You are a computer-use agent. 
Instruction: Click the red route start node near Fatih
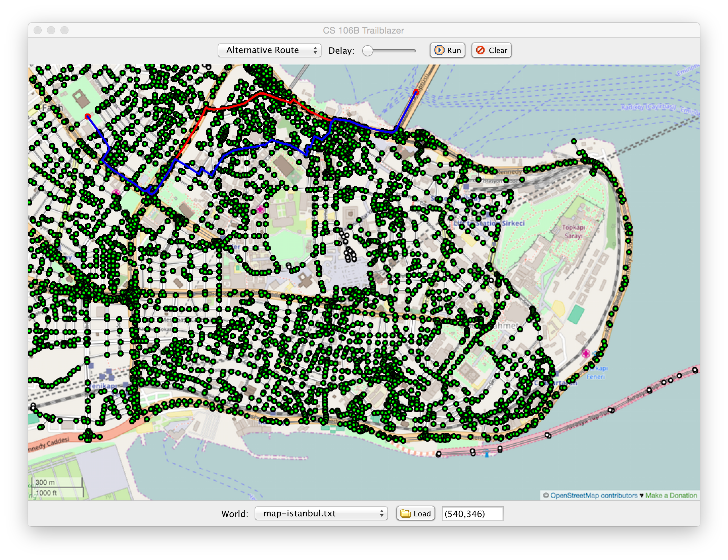[88, 116]
